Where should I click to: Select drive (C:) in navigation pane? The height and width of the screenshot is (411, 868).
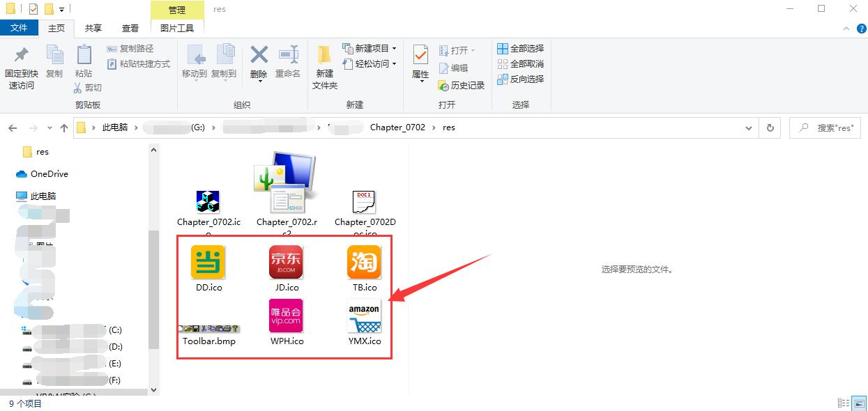click(x=73, y=330)
